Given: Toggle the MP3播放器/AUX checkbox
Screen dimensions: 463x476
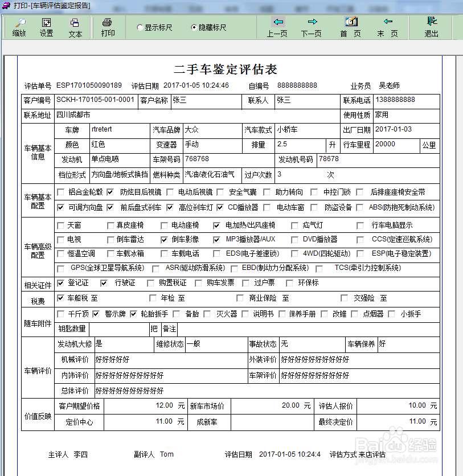Looking at the screenshot, I should tap(216, 240).
